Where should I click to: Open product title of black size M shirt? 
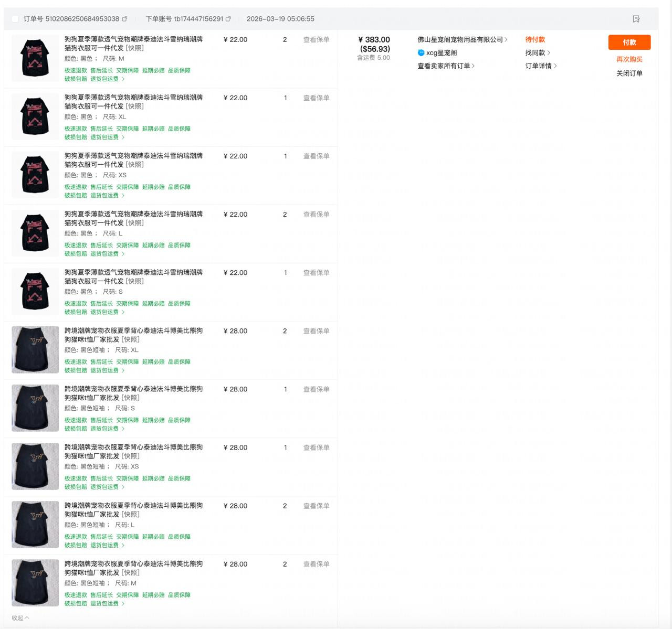point(133,44)
